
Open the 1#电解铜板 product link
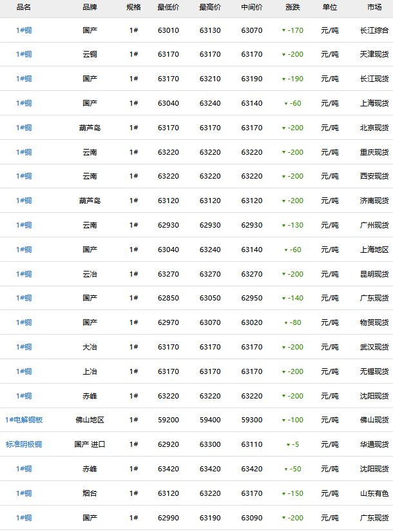coord(24,420)
